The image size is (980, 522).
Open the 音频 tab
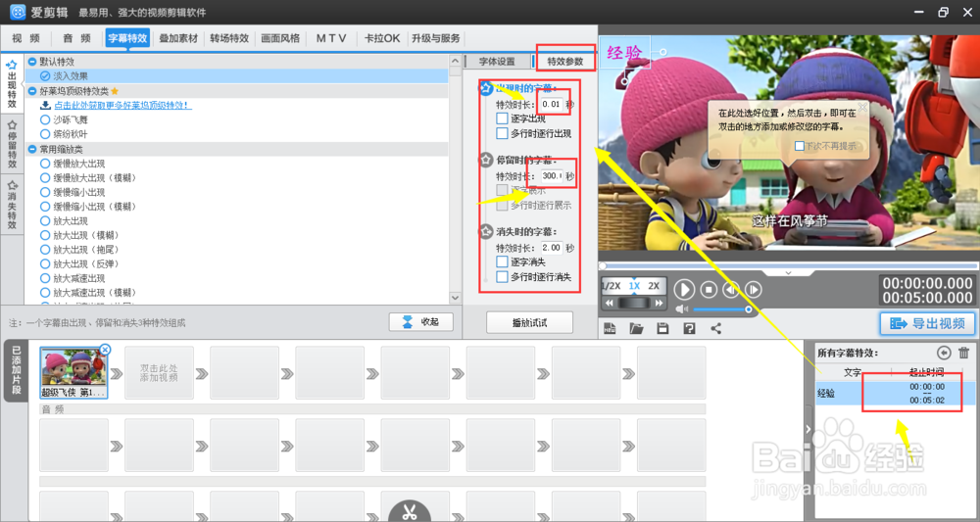coord(76,38)
